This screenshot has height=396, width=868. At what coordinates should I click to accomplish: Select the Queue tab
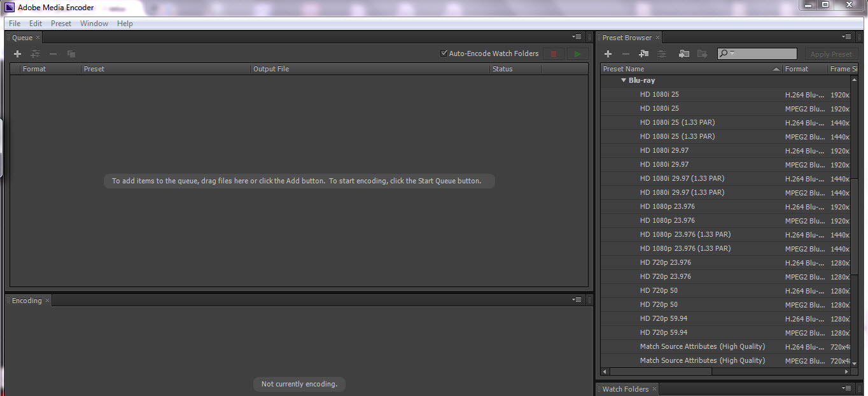(x=22, y=38)
